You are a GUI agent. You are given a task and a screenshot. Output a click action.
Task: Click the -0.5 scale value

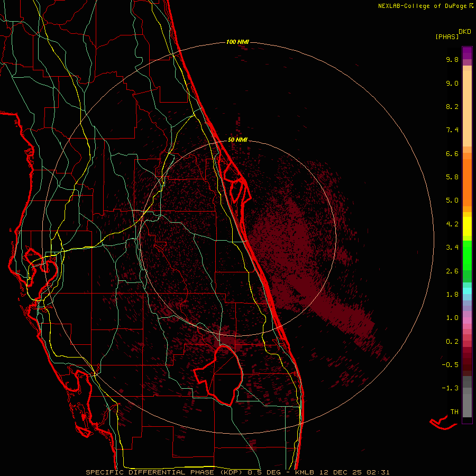(x=450, y=365)
